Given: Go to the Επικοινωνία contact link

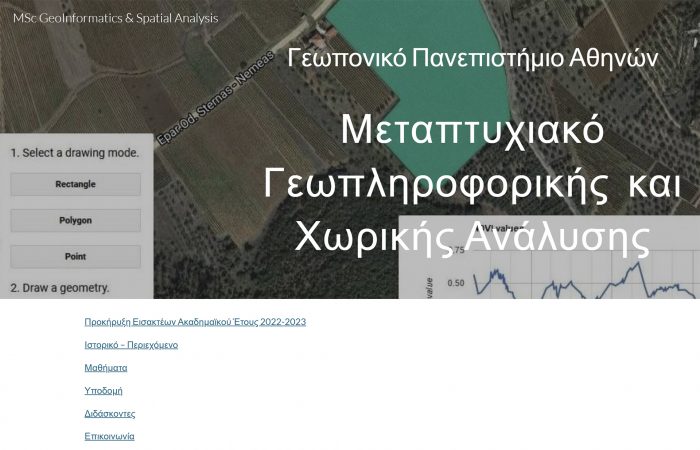Looking at the screenshot, I should pos(109,437).
